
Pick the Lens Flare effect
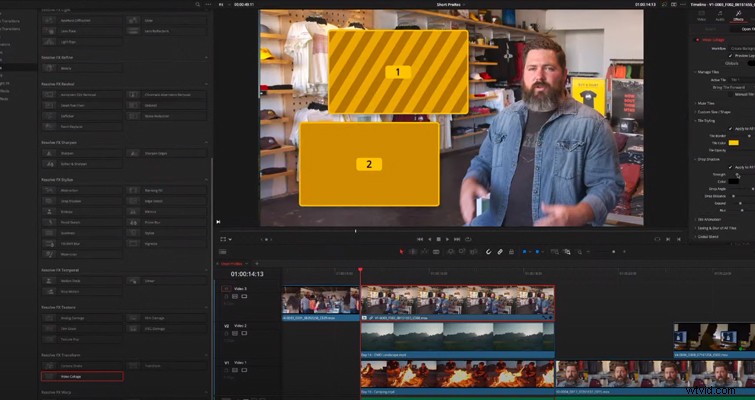(82, 31)
